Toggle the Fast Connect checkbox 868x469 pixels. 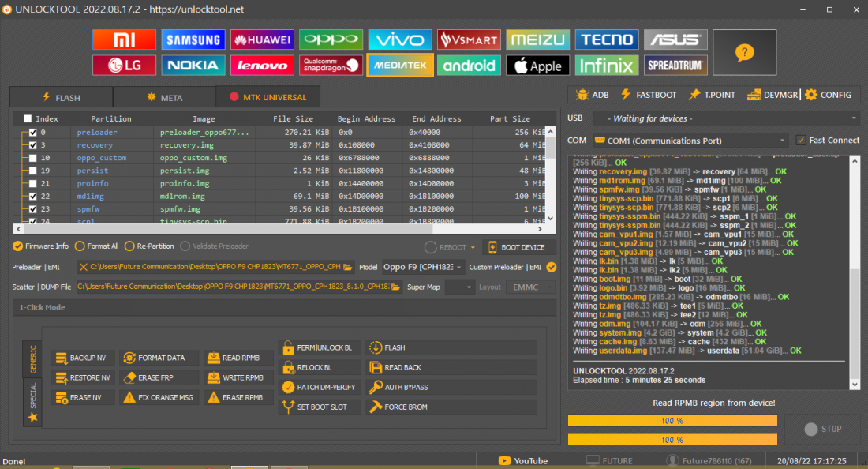[x=800, y=140]
